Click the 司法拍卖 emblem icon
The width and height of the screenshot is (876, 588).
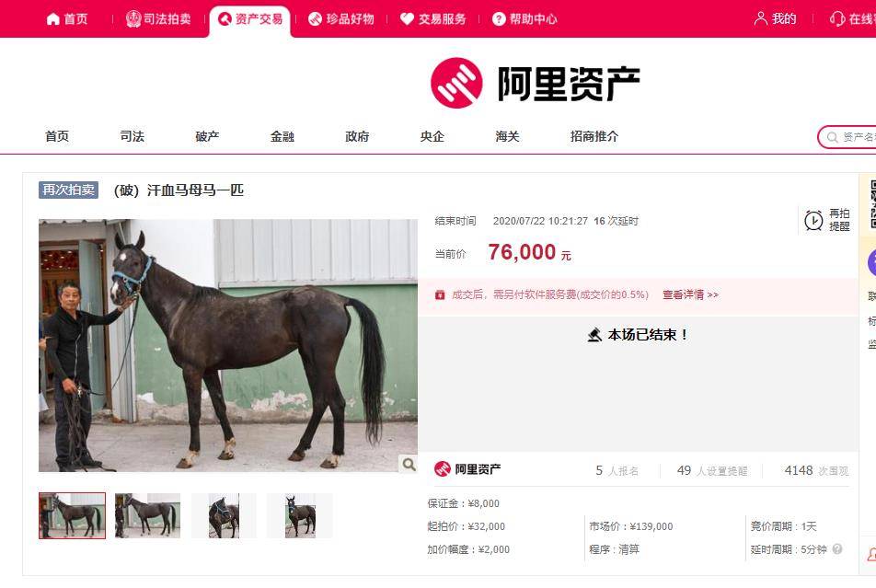point(133,19)
